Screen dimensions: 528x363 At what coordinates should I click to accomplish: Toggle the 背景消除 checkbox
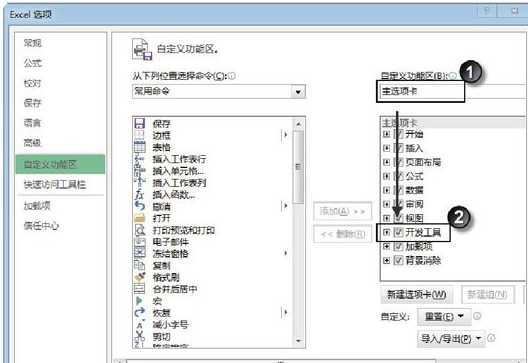[x=398, y=260]
